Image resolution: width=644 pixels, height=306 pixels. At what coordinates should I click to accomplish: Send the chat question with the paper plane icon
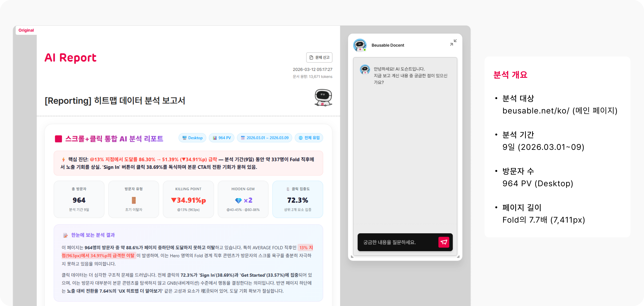click(444, 242)
